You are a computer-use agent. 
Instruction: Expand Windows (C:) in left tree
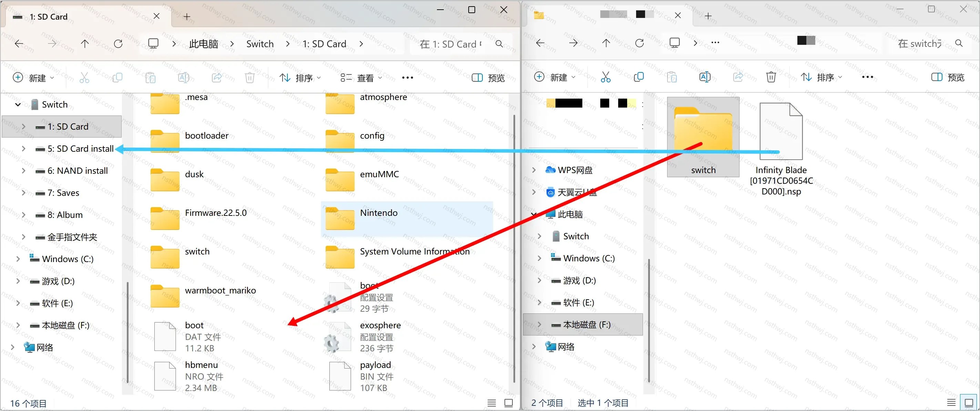[x=18, y=259]
